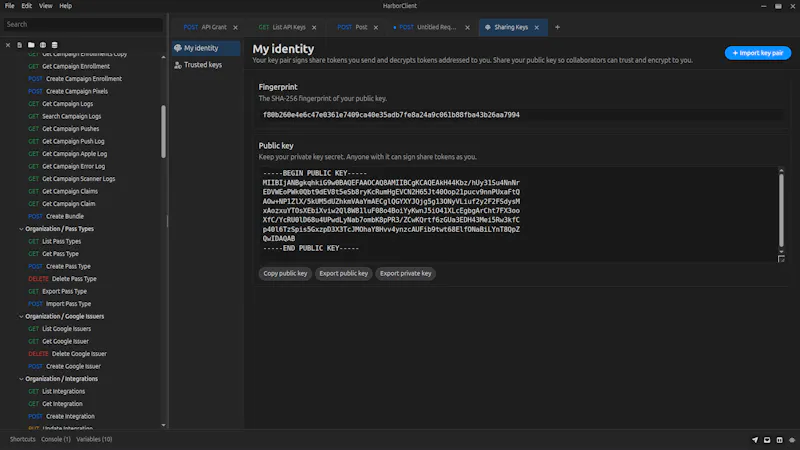Open POST Create Campaign Pixels request
800x450 pixels.
68,92
